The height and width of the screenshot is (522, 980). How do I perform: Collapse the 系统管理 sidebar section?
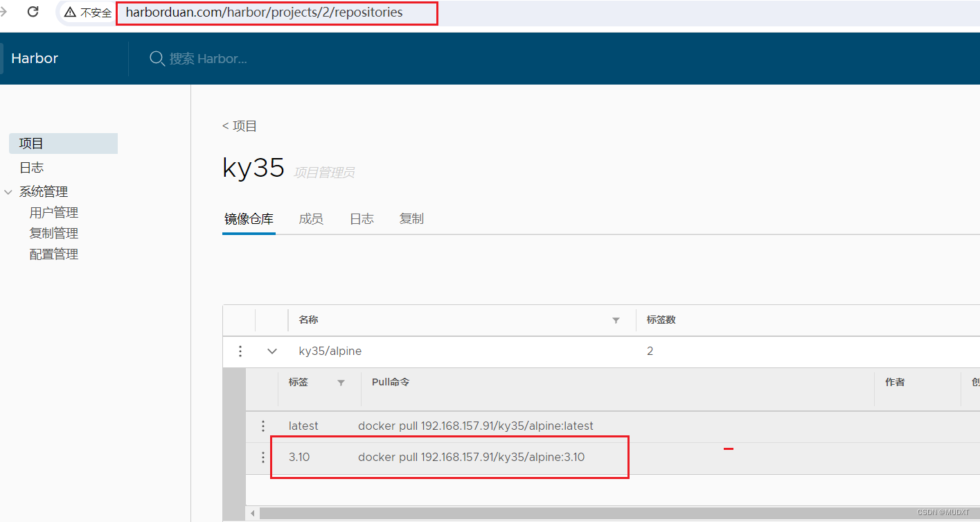click(x=8, y=192)
